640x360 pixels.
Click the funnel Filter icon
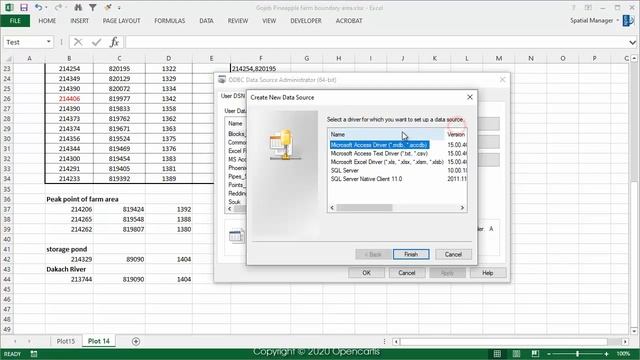click(x=93, y=7)
